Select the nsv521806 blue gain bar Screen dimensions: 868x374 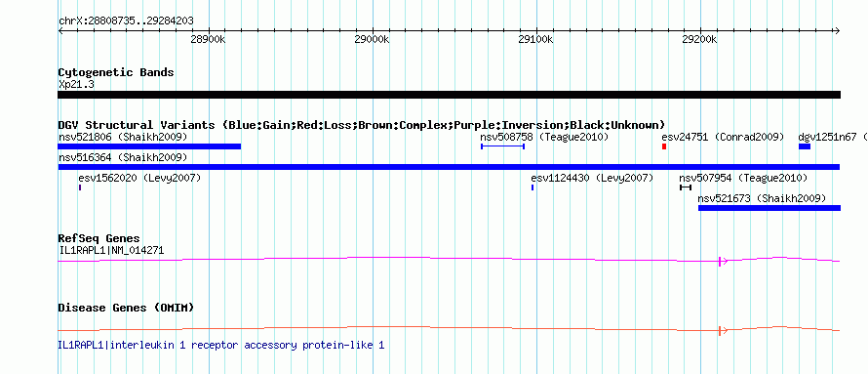(149, 146)
